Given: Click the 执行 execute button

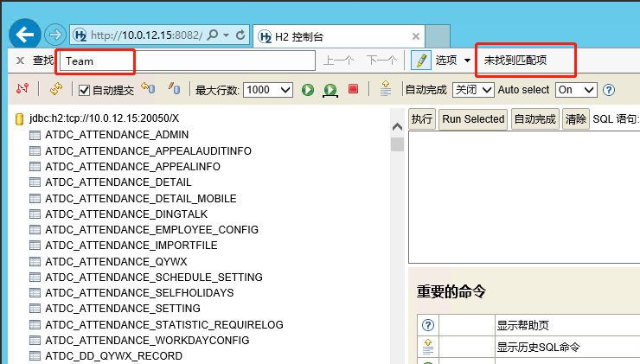Looking at the screenshot, I should (x=422, y=119).
